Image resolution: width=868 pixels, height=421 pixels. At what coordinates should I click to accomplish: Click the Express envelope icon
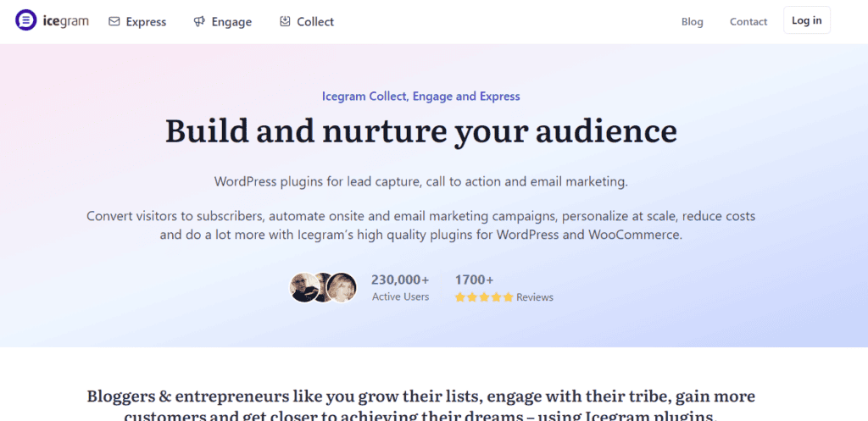114,21
